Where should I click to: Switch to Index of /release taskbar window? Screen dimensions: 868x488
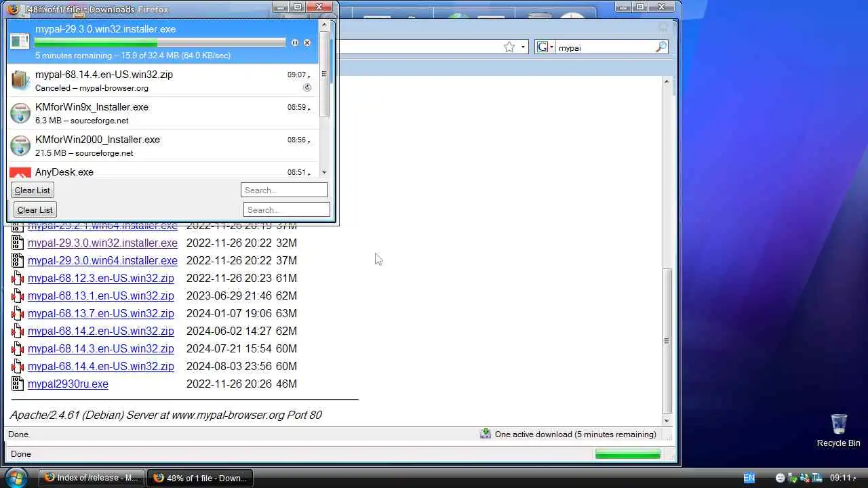tap(92, 478)
